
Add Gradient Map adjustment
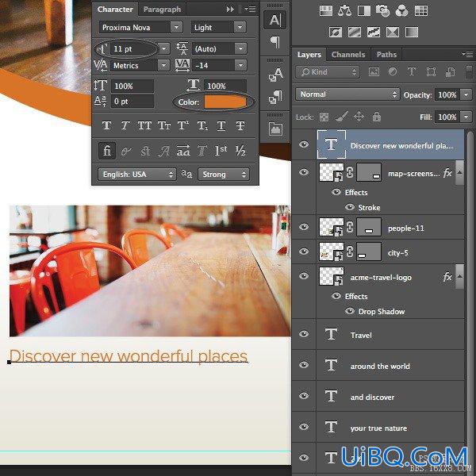coord(412,32)
